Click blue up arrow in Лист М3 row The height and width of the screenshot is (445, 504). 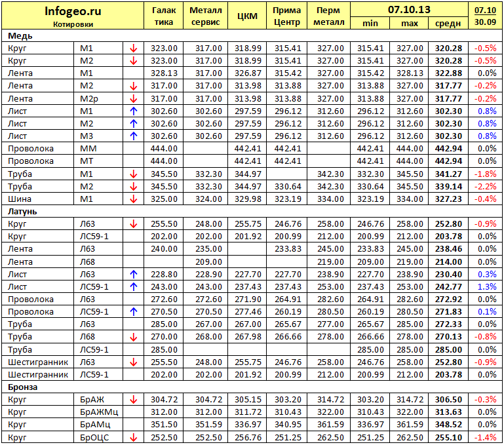[x=134, y=136]
